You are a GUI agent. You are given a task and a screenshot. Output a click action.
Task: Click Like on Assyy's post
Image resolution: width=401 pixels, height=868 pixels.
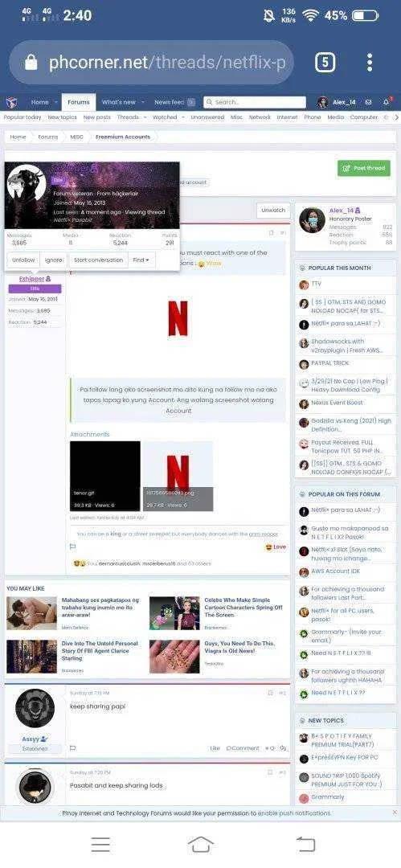[x=215, y=748]
